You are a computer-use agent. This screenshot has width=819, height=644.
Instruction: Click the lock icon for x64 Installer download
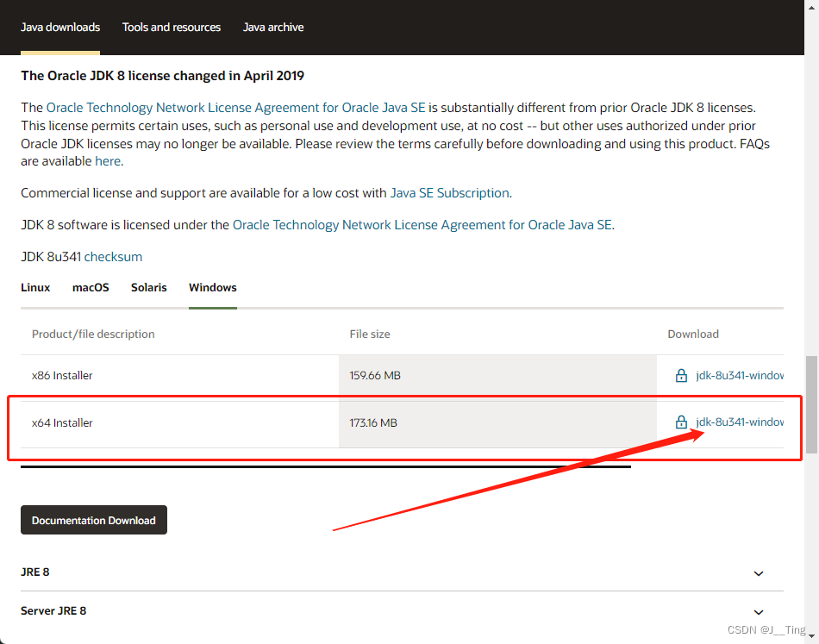681,422
